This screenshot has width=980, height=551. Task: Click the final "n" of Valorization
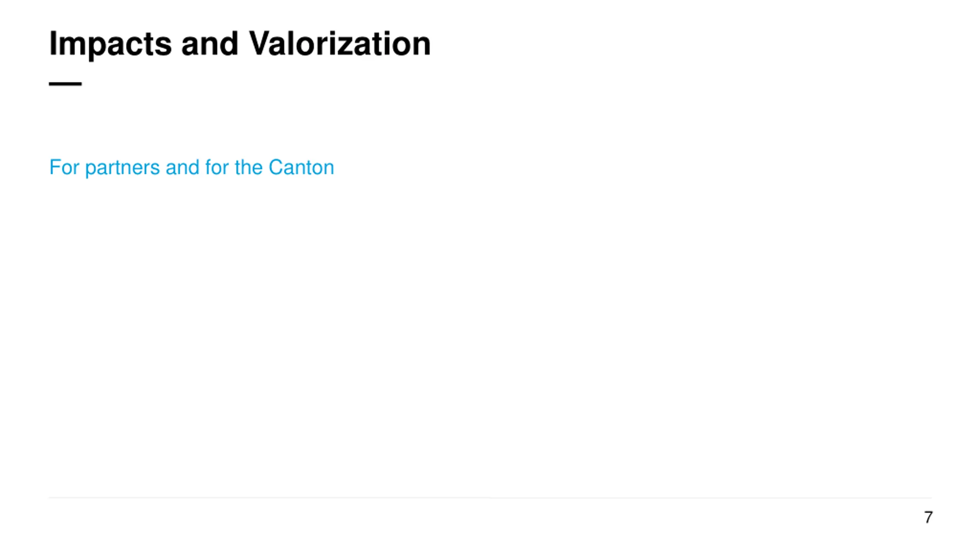pyautogui.click(x=421, y=46)
